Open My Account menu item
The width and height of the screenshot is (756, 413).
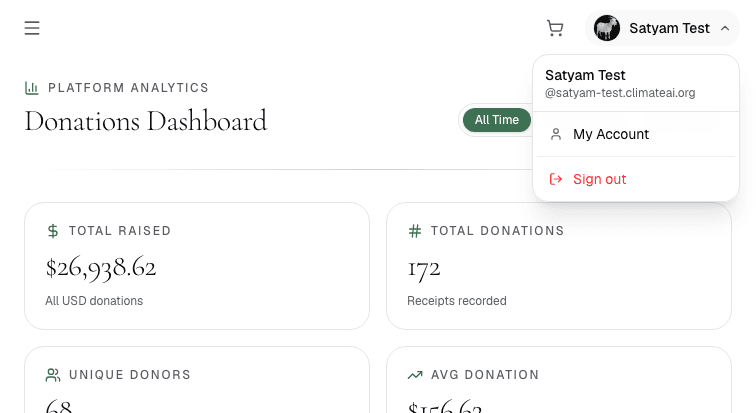pos(635,134)
